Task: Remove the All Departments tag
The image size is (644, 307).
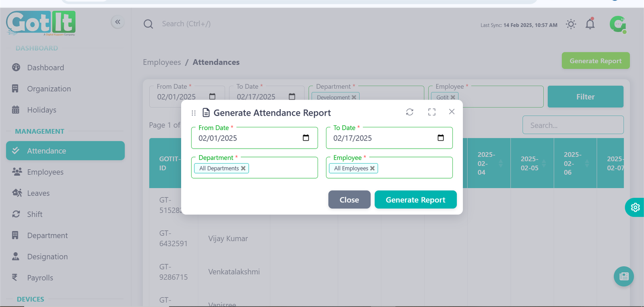Action: tap(244, 168)
